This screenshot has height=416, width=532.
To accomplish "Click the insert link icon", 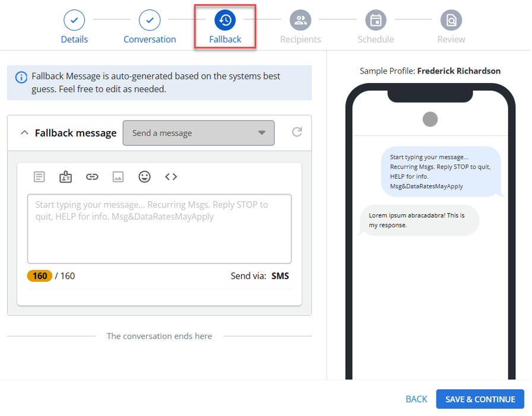I will coord(92,177).
